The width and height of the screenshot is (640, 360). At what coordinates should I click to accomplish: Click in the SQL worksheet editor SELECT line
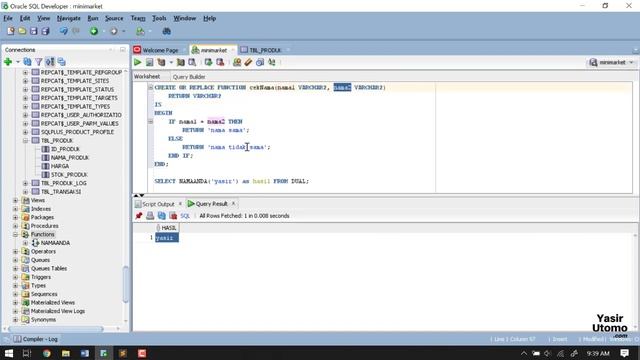click(231, 181)
